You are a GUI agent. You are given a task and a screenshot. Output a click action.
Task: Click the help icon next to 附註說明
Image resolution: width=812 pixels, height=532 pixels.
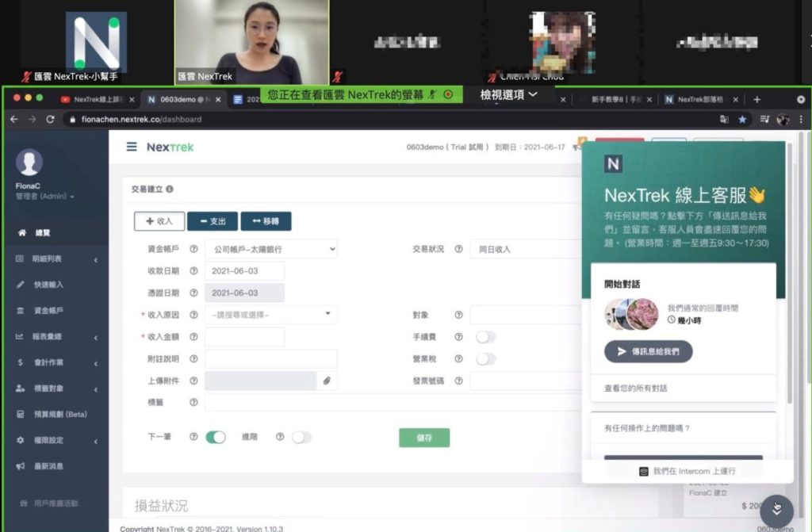193,358
